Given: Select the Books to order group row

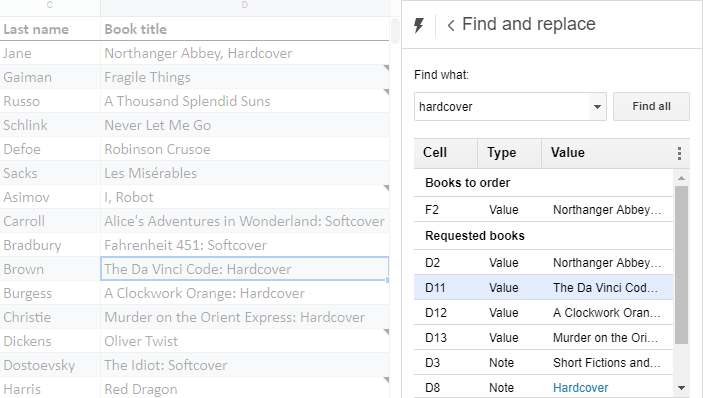Looking at the screenshot, I should click(543, 183).
